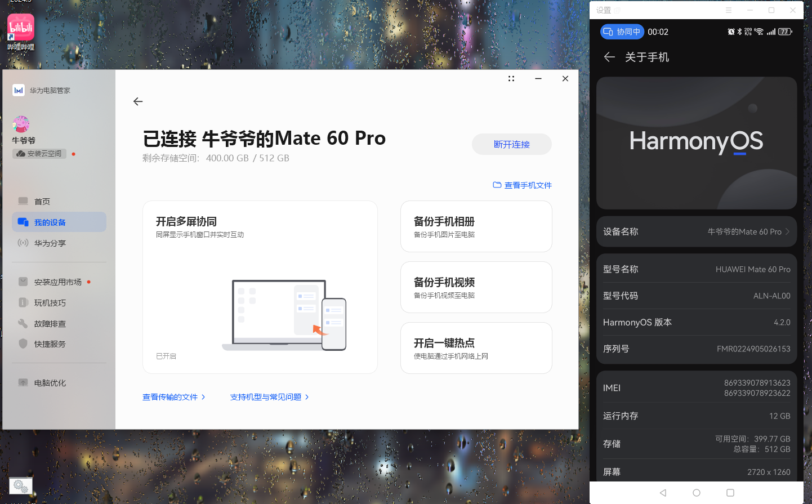Image resolution: width=812 pixels, height=504 pixels.
Task: Tap the phone navigation back triangle
Action: 663,493
